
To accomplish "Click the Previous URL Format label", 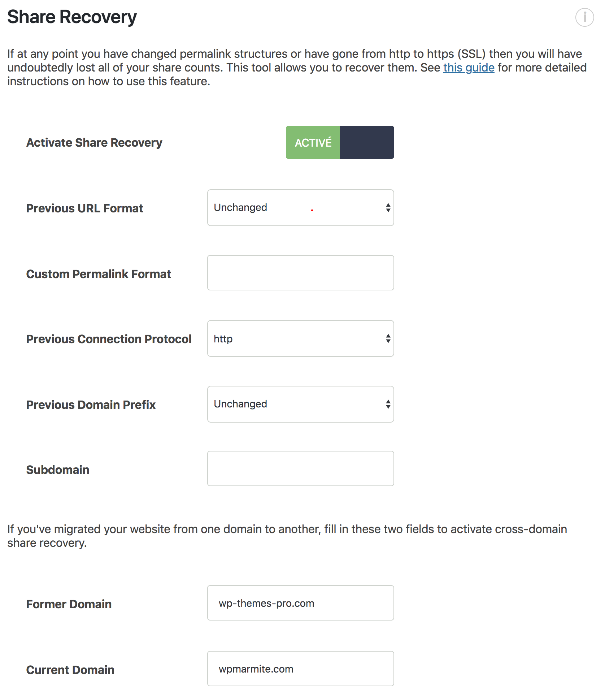I will 85,208.
